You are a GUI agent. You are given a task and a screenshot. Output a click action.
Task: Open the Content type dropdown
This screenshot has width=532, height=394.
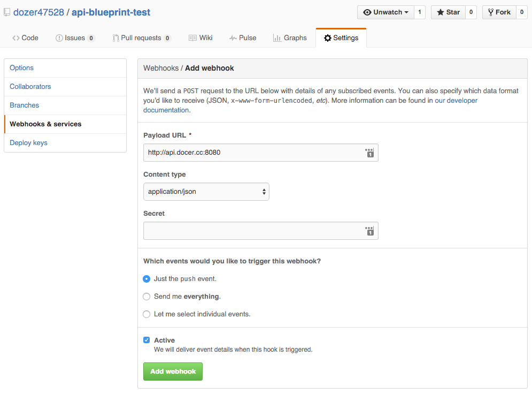pos(206,192)
